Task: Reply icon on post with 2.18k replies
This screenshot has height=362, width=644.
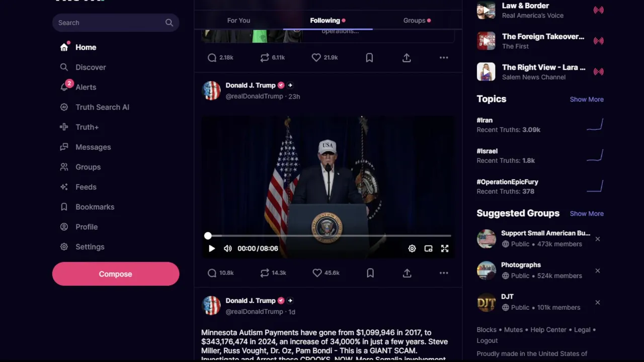Action: tap(212, 57)
